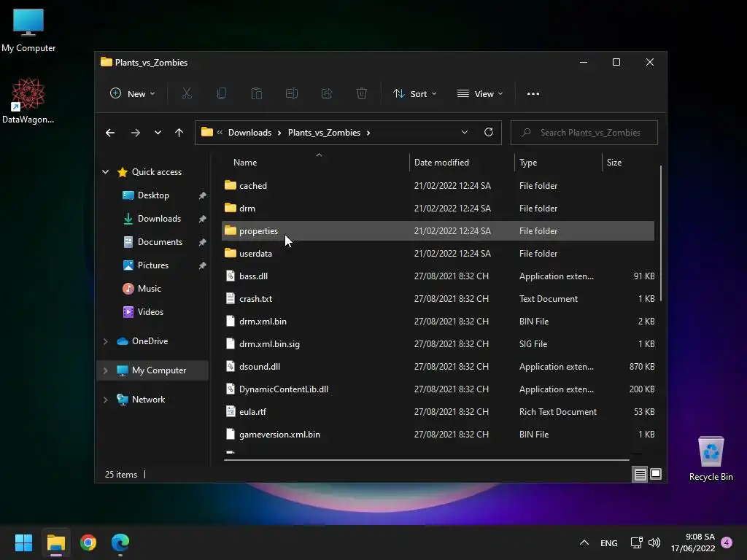
Task: Open the View options dropdown
Action: click(x=480, y=94)
